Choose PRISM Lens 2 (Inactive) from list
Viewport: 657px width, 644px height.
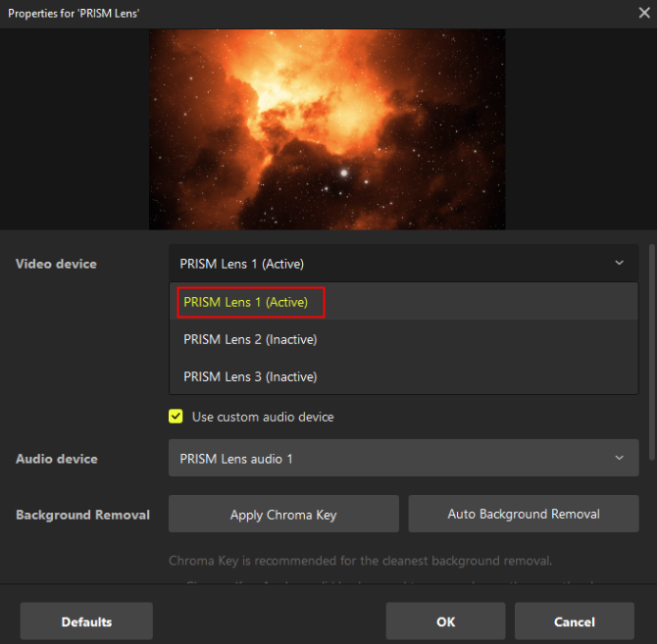(250, 339)
